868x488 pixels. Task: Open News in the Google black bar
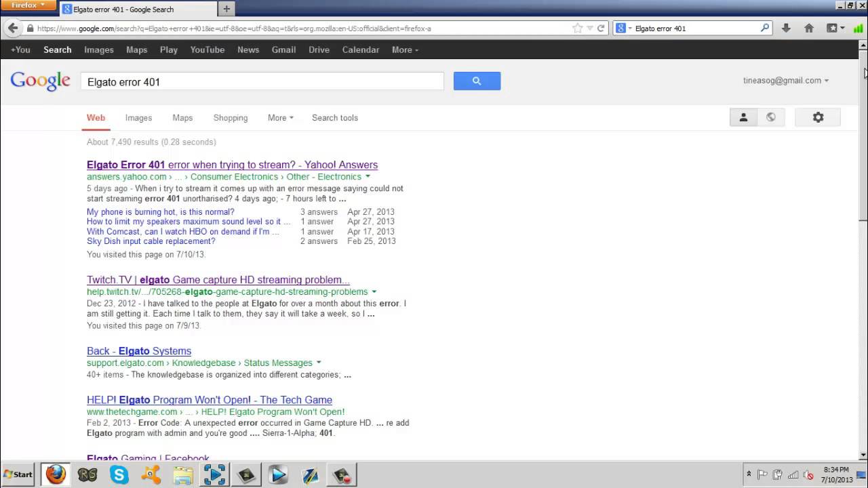(248, 49)
